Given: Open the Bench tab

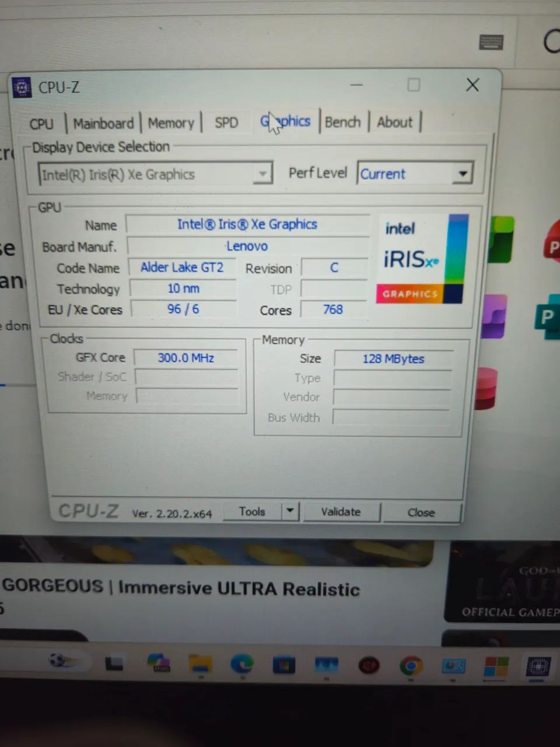Looking at the screenshot, I should [x=343, y=122].
